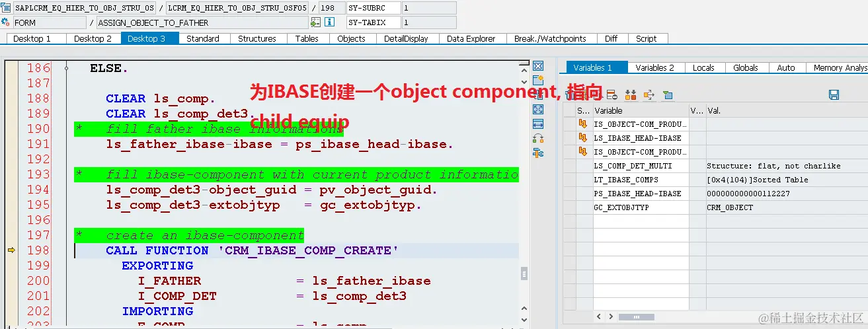
Task: Close the source code tool with the X icon
Action: coord(538,66)
